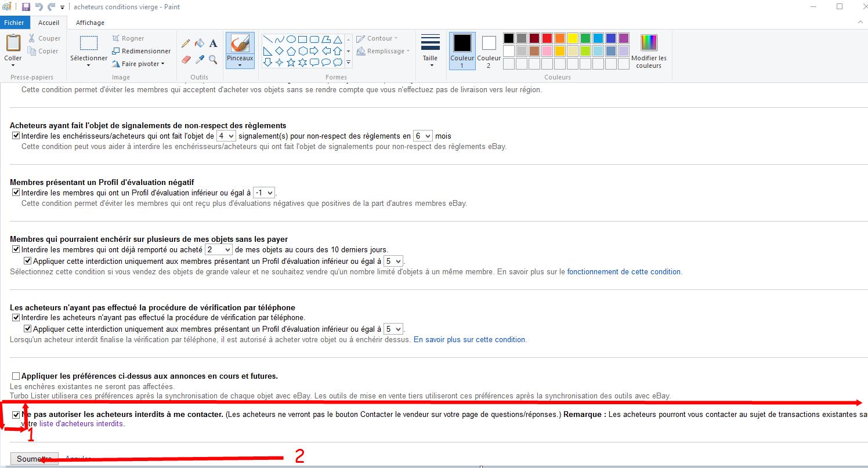The height and width of the screenshot is (468, 868).
Task: Open the signalement(s) count dropdown showing 4
Action: coord(226,136)
